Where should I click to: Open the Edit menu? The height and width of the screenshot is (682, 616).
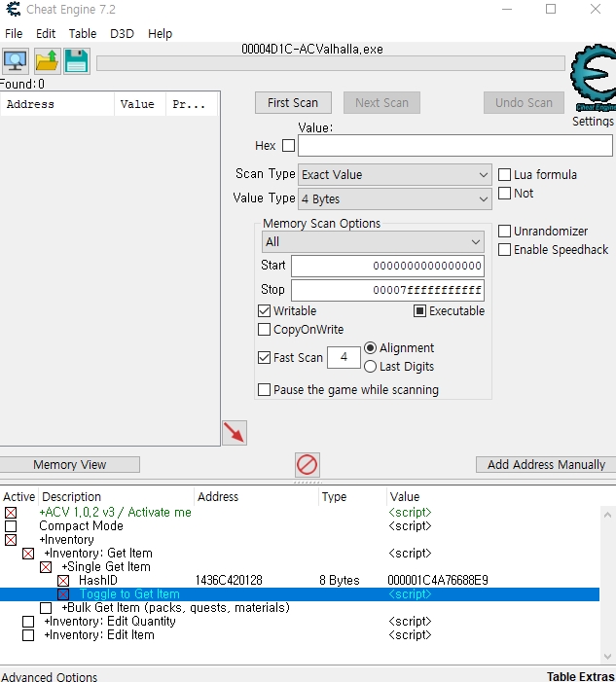point(46,33)
